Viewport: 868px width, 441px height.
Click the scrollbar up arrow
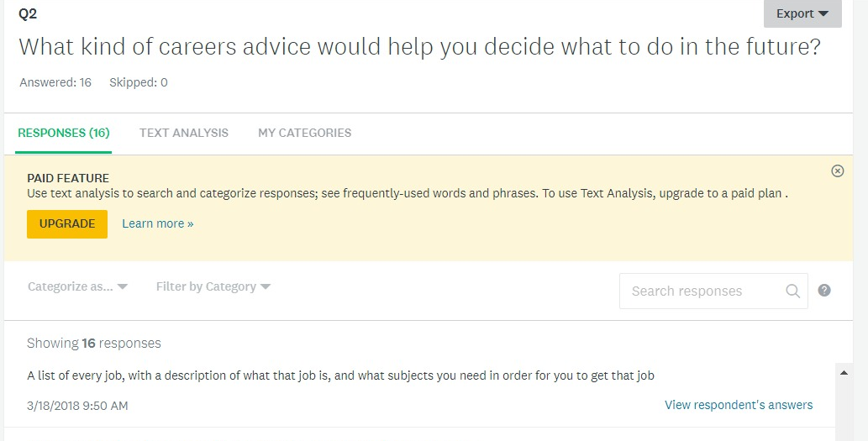(x=842, y=370)
